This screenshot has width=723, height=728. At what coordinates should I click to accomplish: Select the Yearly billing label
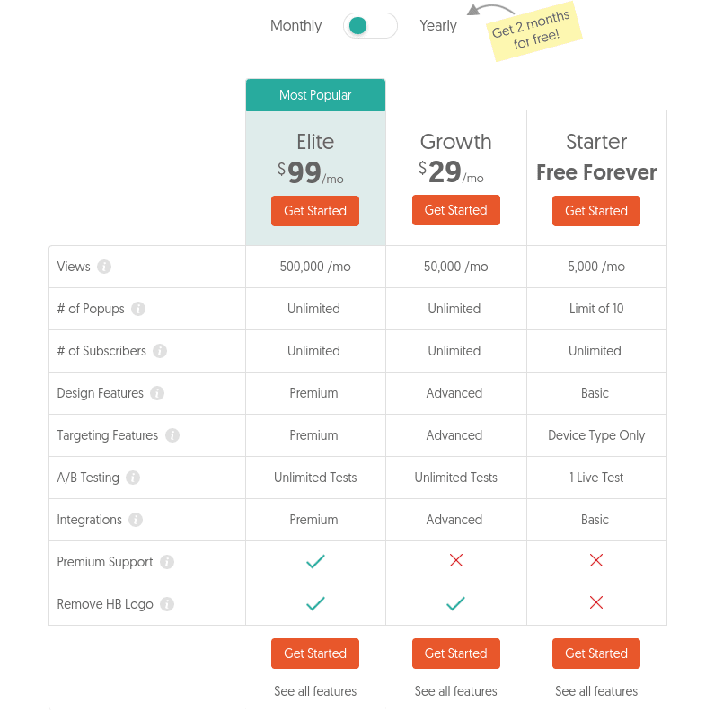click(x=438, y=25)
